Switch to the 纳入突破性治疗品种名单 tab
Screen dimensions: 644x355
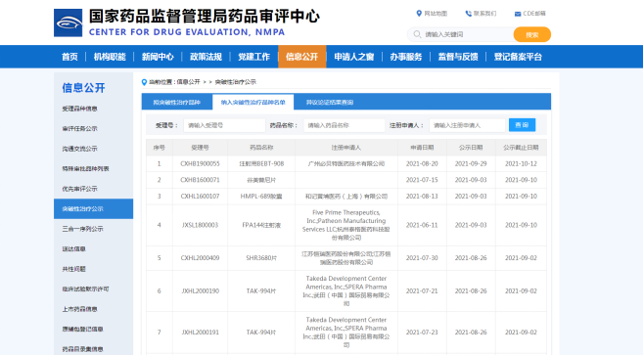click(x=253, y=102)
